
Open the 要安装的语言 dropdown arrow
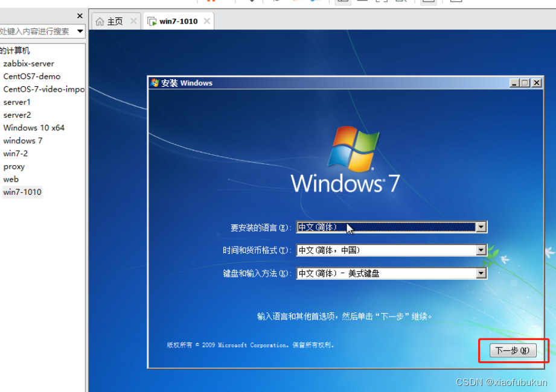(x=481, y=227)
